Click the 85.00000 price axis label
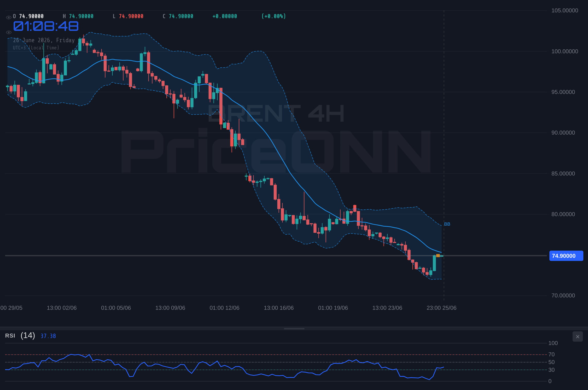Viewport: 588px width, 390px height. 563,174
